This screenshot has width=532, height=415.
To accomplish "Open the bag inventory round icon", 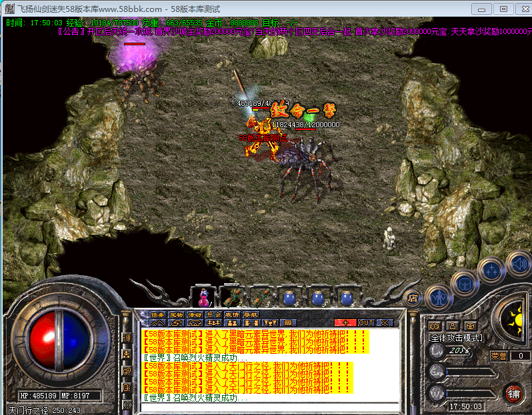I will [465, 284].
